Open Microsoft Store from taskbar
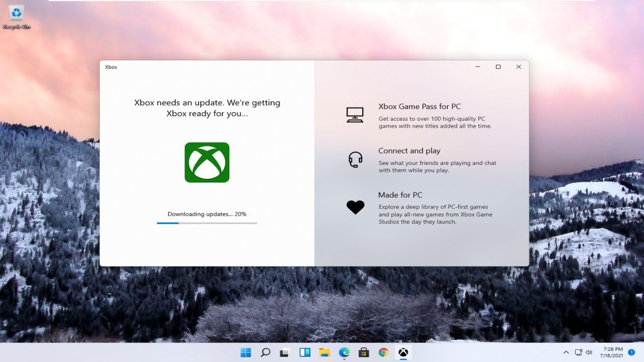Viewport: 644px width, 362px height. coord(364,352)
